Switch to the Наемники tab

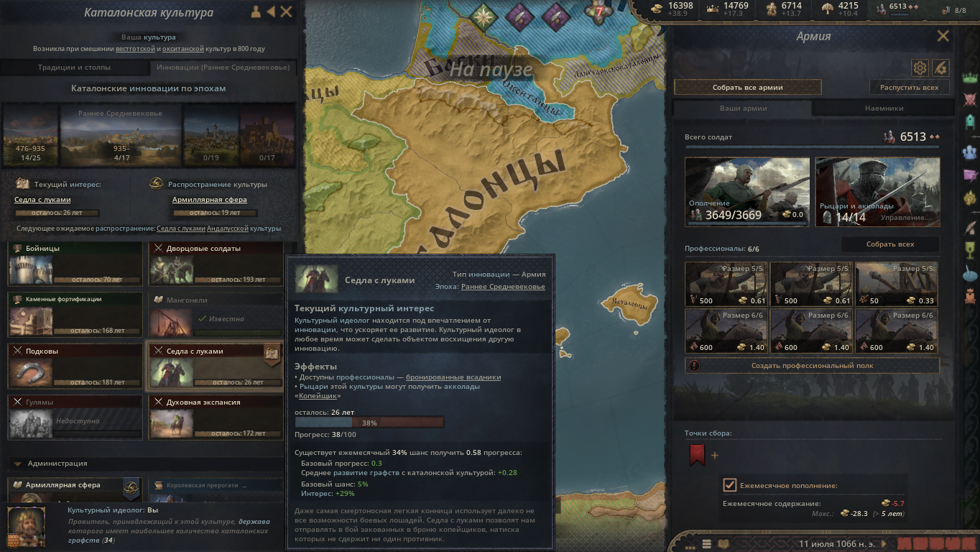(884, 109)
